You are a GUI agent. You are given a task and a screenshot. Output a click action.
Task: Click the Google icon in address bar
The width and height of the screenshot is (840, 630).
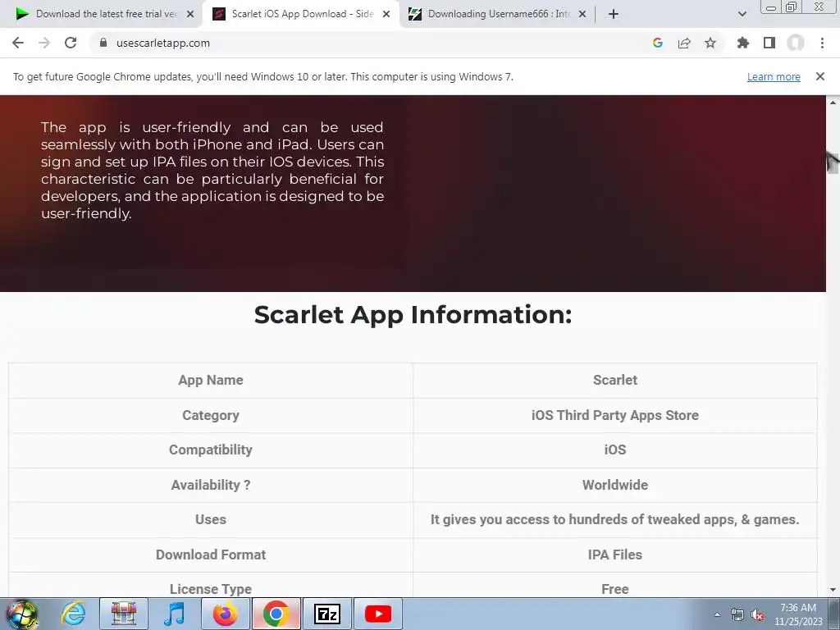(657, 43)
